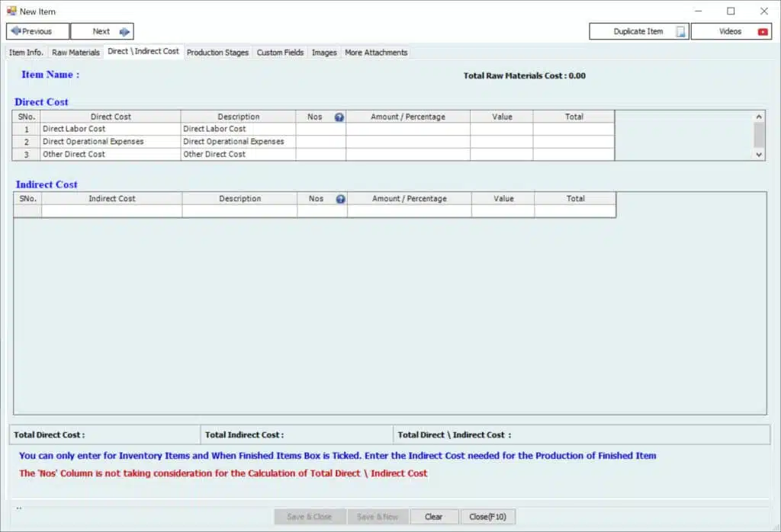Click Indirect Cost table's Value header
This screenshot has height=532, width=781.
click(503, 199)
